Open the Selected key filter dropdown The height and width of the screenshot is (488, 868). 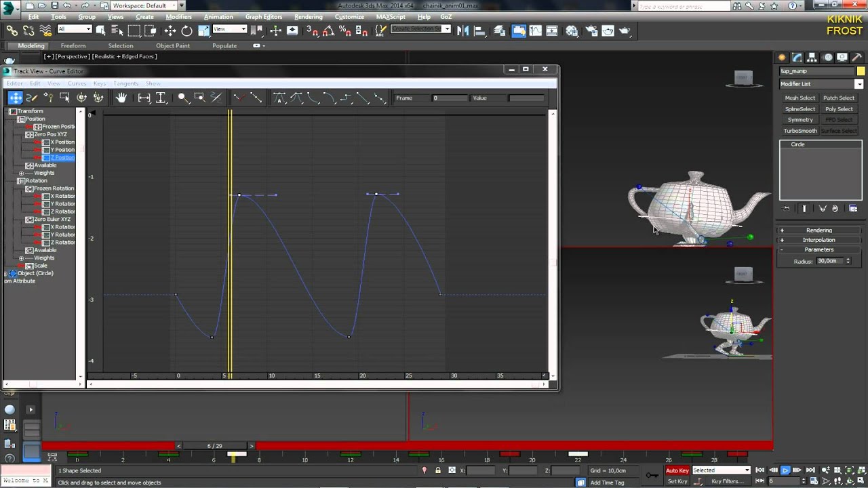[x=721, y=470]
